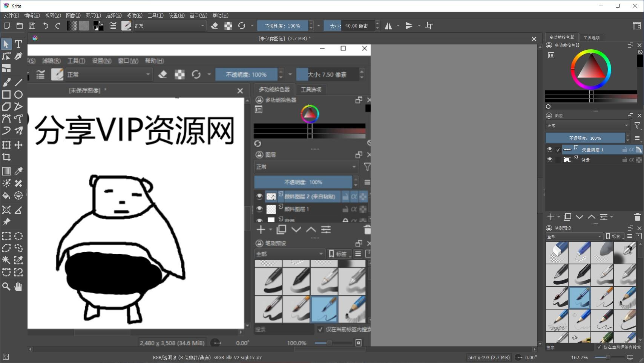Screen dimensions: 644x363
Task: Click the horizontal mirror icon in the toolbar
Action: (x=388, y=26)
